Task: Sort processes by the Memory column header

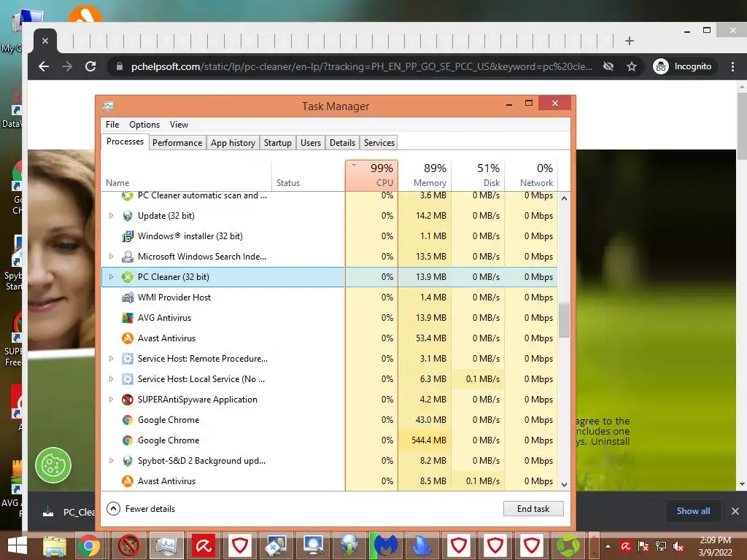Action: click(425, 175)
